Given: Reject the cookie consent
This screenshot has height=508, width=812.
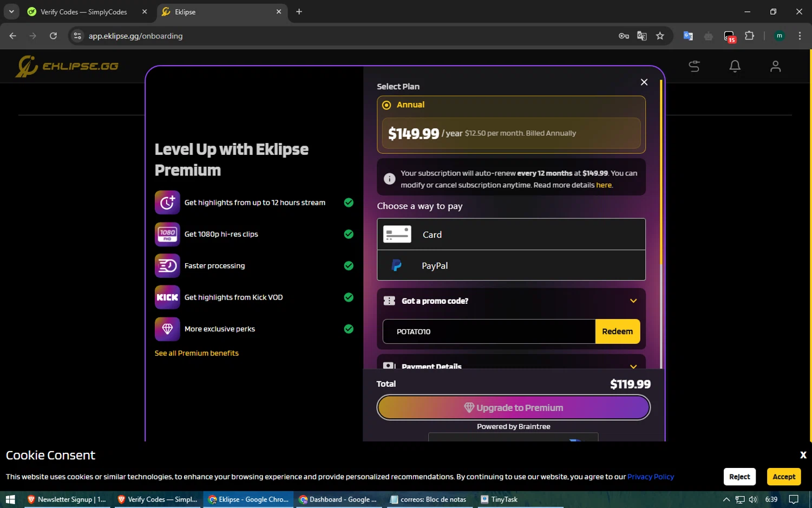Looking at the screenshot, I should click(x=739, y=477).
